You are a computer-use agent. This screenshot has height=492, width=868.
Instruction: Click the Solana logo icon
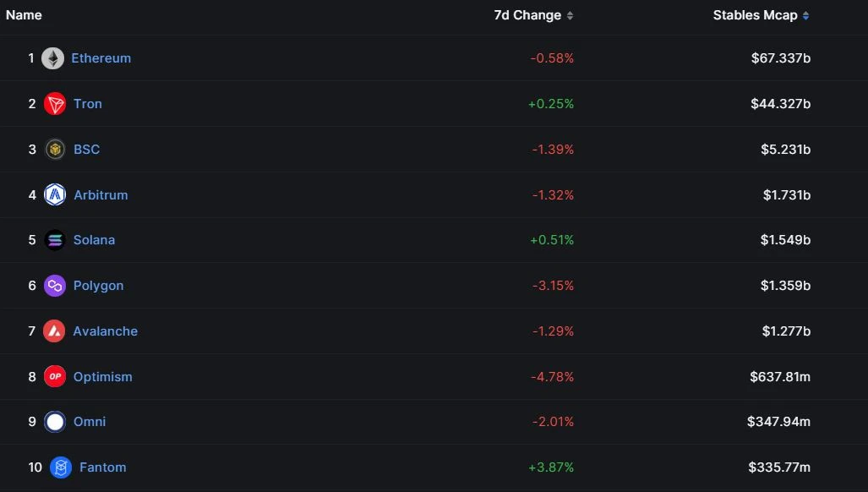(x=55, y=240)
